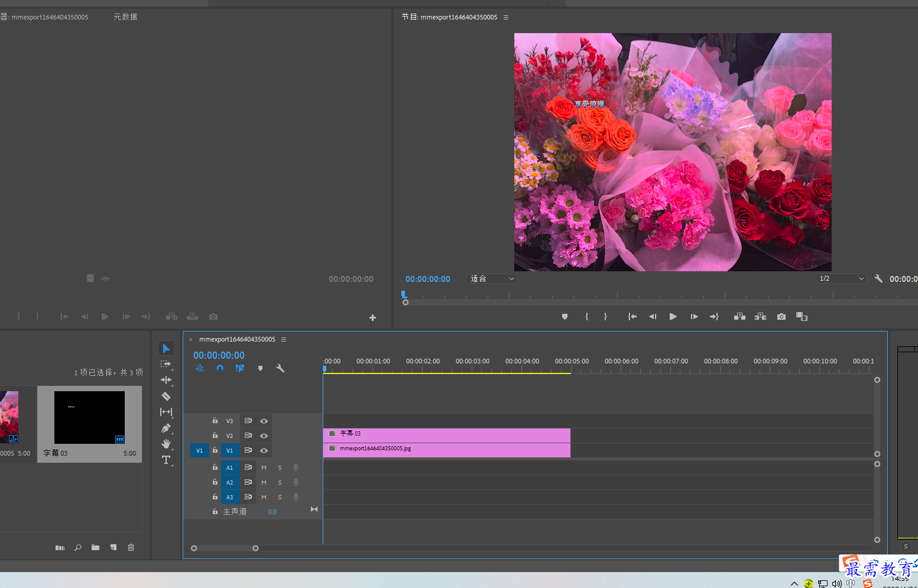The height and width of the screenshot is (588, 918).
Task: Click the Program Monitor blue timecode field
Action: [428, 279]
